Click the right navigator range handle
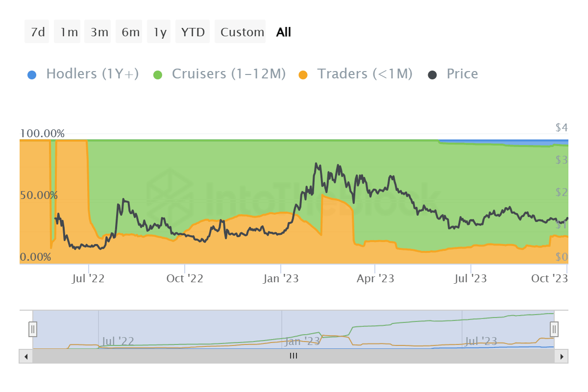 (554, 329)
